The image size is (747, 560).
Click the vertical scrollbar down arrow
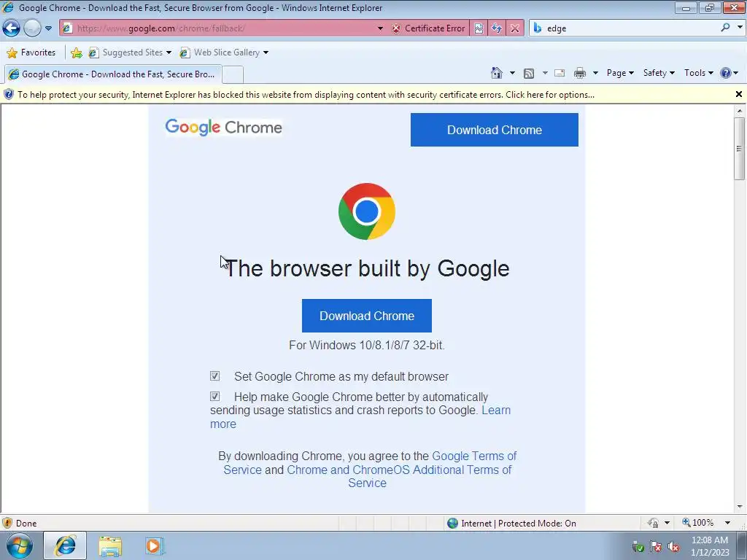740,507
